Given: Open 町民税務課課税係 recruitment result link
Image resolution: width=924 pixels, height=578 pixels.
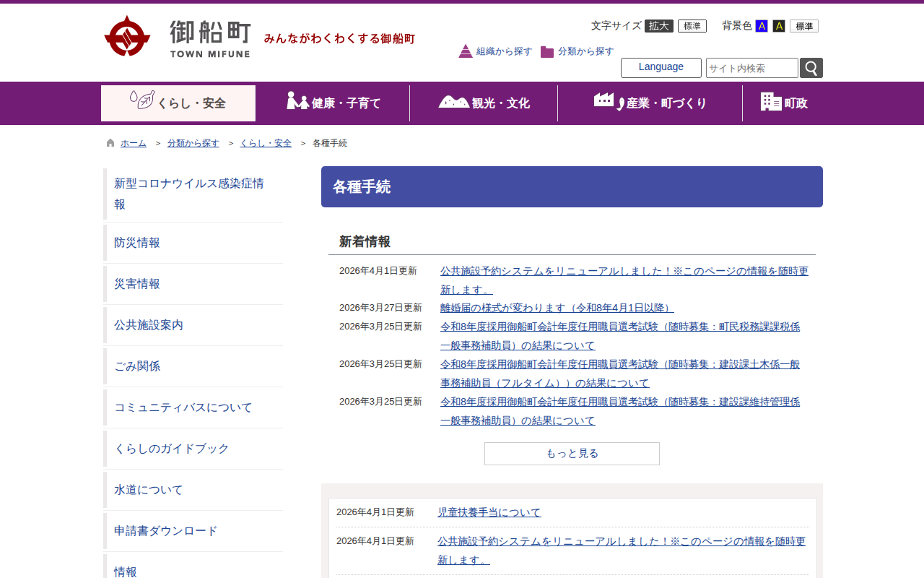Looking at the screenshot, I should tap(620, 336).
